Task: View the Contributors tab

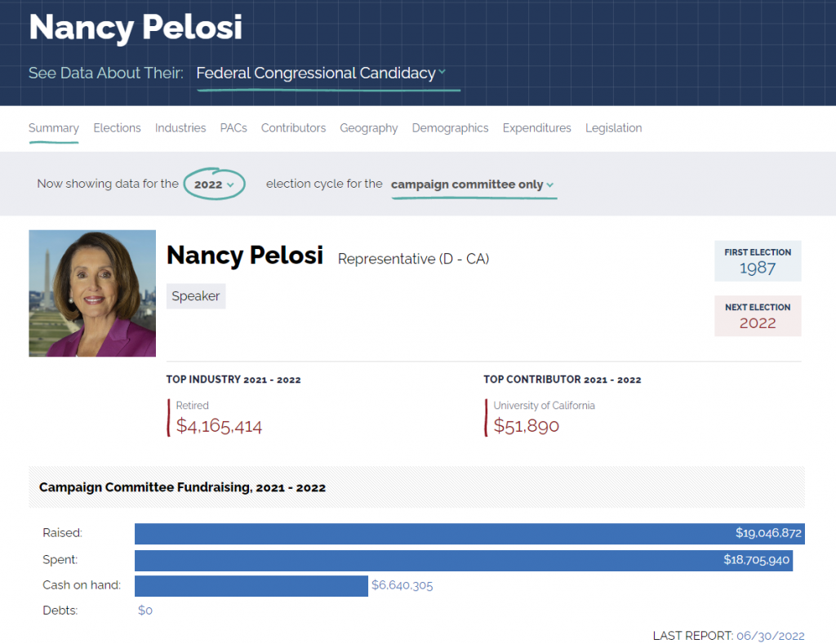Action: point(293,128)
